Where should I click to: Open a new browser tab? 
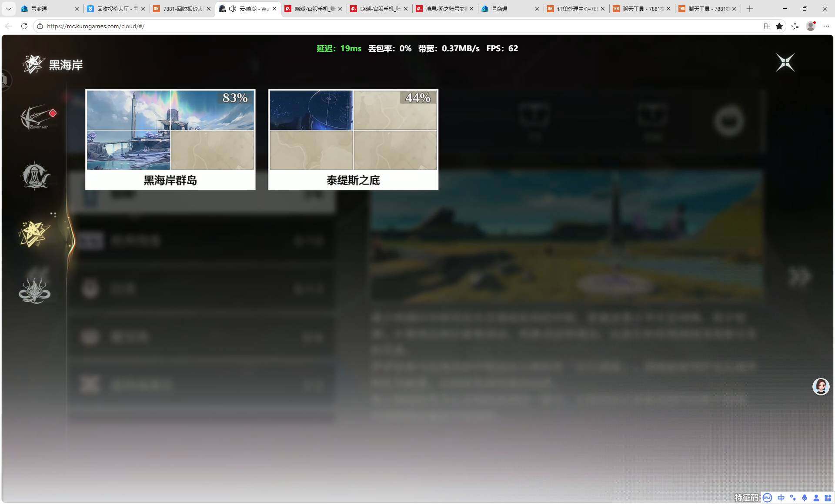point(749,9)
